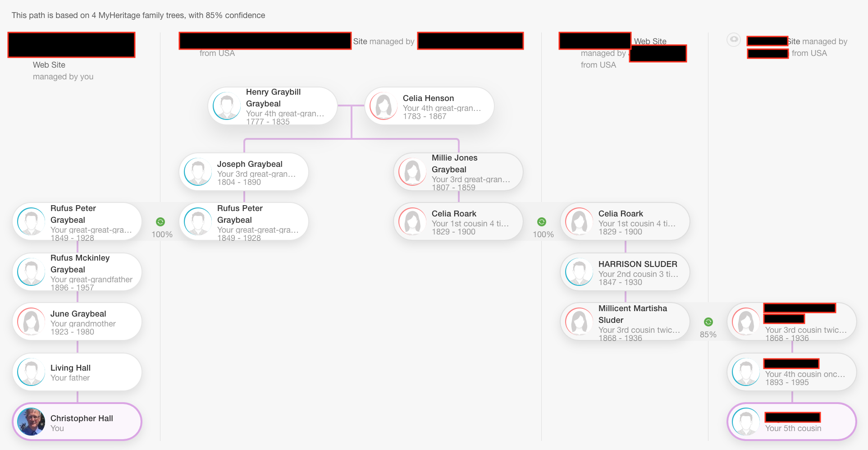Click the Joseph Graybeal name text

250,164
